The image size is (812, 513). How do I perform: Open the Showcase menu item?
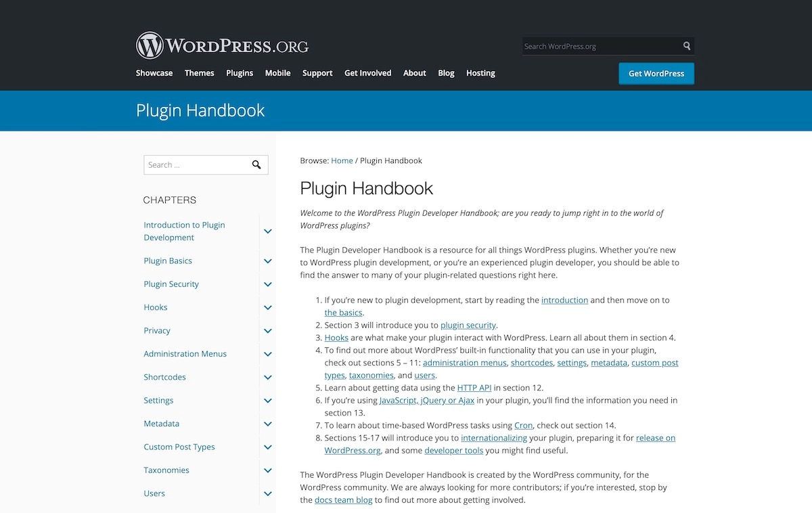pyautogui.click(x=154, y=73)
